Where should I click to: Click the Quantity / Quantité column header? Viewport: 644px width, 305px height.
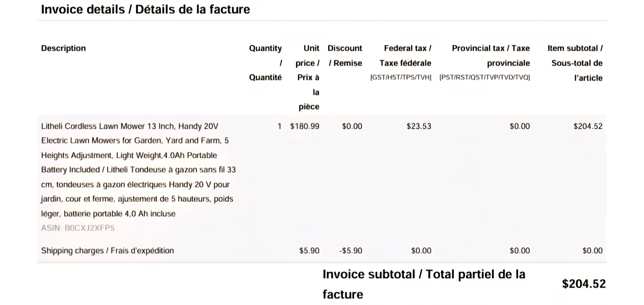(x=266, y=63)
